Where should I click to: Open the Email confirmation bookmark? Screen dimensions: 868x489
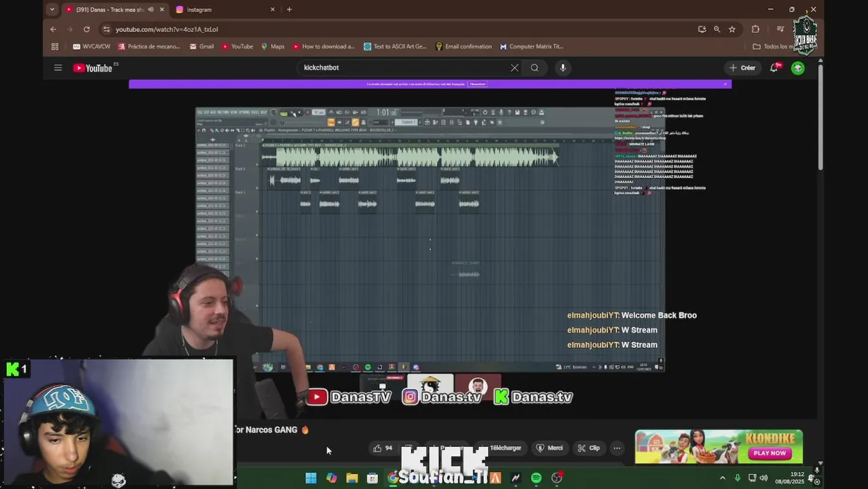[x=464, y=47]
